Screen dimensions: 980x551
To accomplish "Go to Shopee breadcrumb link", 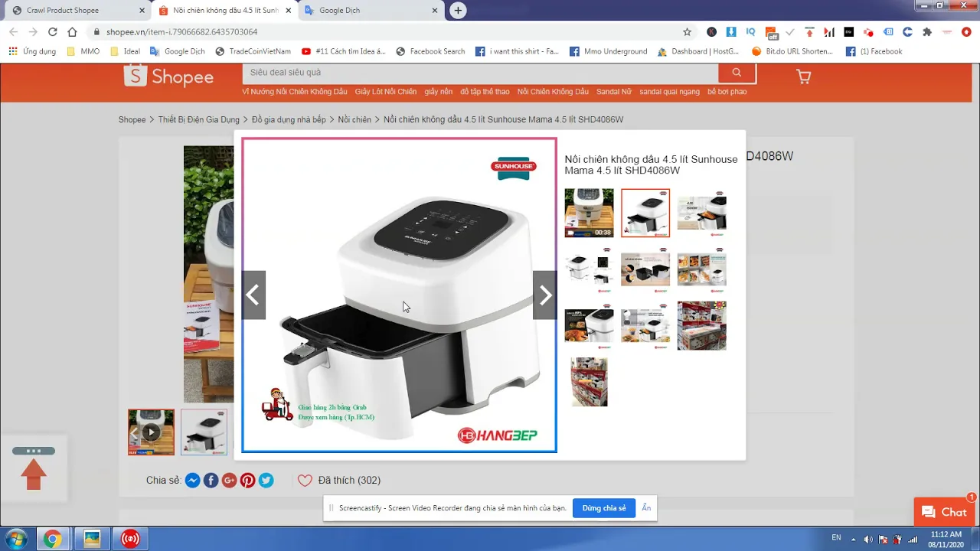I will point(132,119).
